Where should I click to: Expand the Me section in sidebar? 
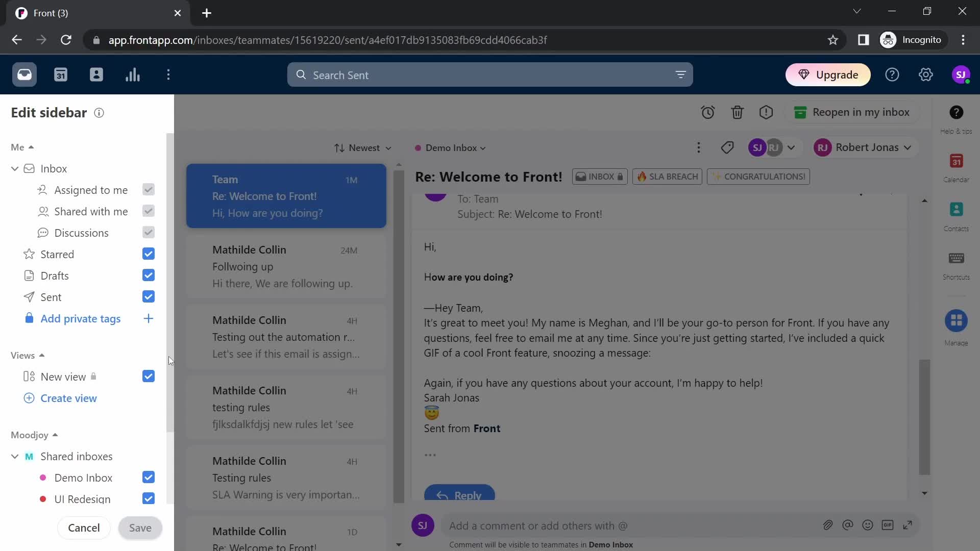[21, 146]
